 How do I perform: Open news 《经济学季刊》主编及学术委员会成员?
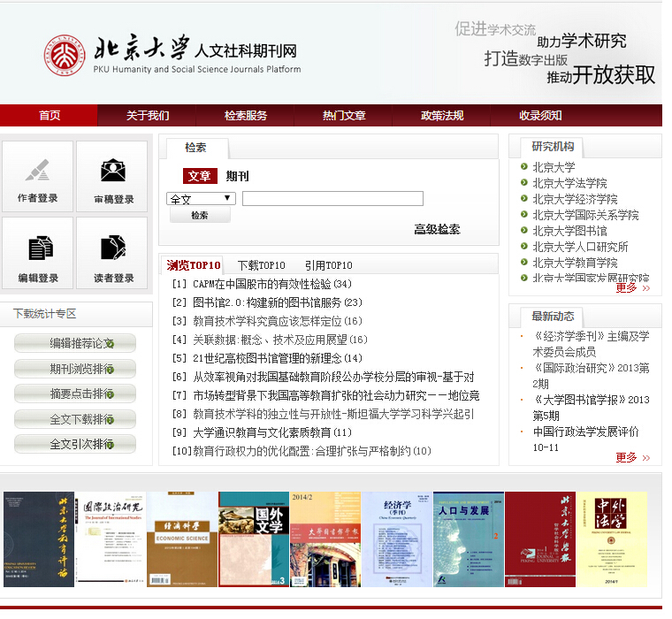591,344
